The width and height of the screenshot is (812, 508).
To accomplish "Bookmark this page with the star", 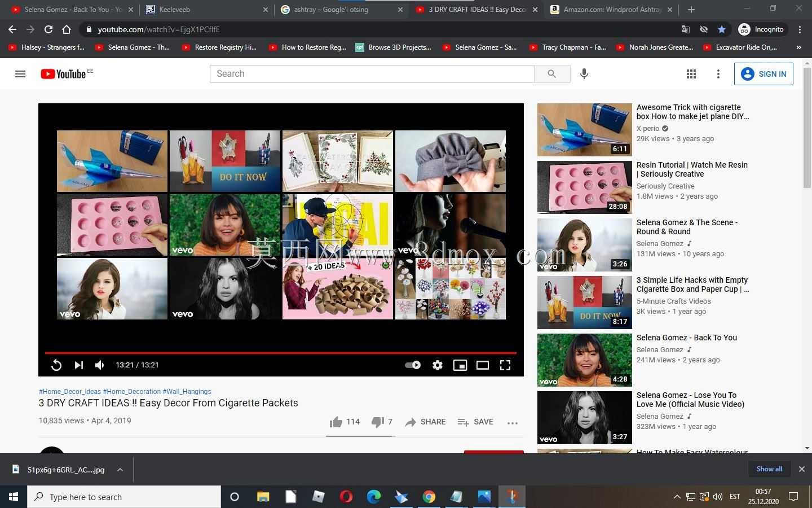I will (722, 29).
